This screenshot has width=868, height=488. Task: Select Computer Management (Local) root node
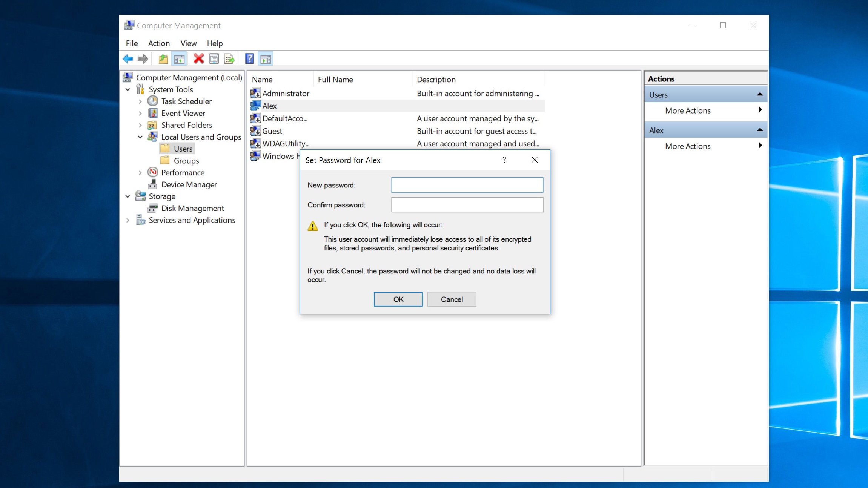click(x=189, y=77)
